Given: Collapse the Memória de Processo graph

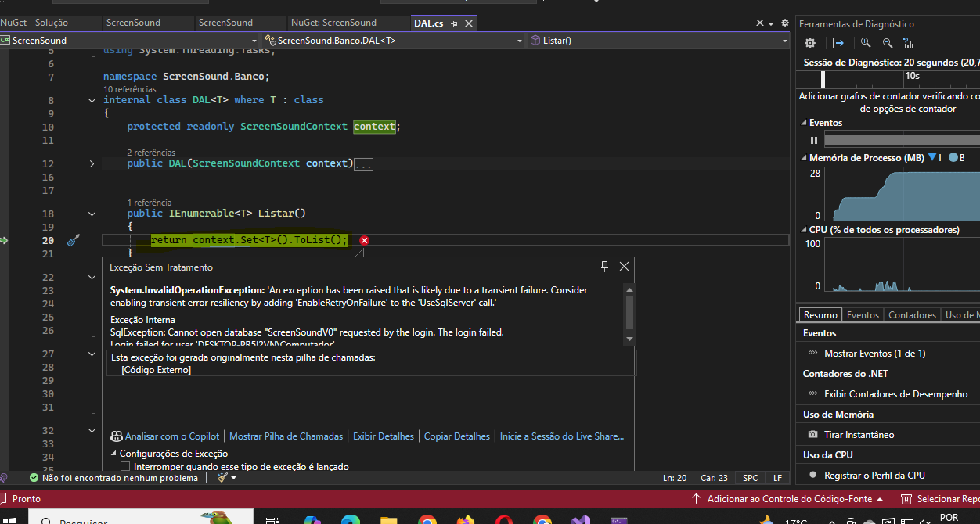Looking at the screenshot, I should 804,158.
